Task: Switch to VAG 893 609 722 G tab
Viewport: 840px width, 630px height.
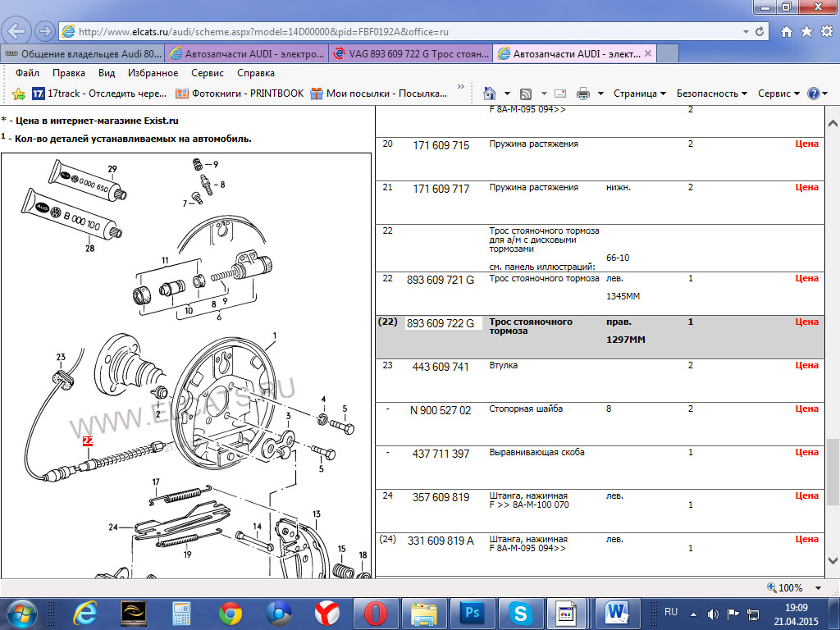Action: point(410,53)
